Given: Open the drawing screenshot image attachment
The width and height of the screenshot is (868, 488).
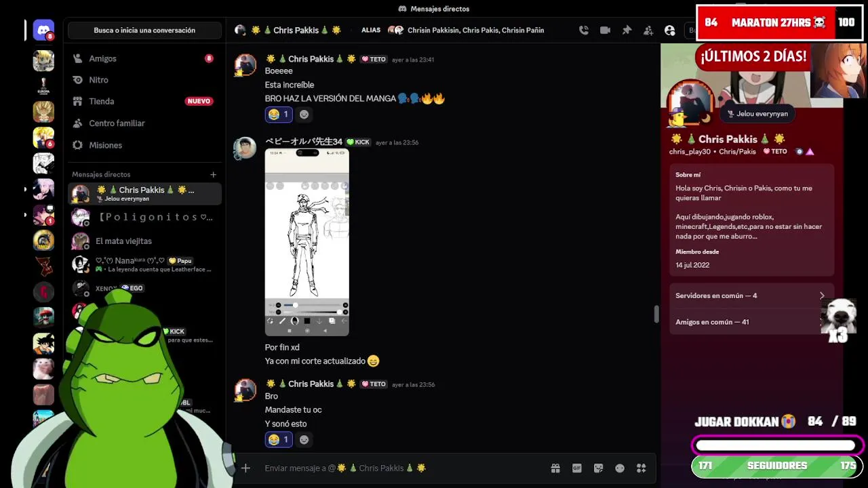Looking at the screenshot, I should pos(307,243).
